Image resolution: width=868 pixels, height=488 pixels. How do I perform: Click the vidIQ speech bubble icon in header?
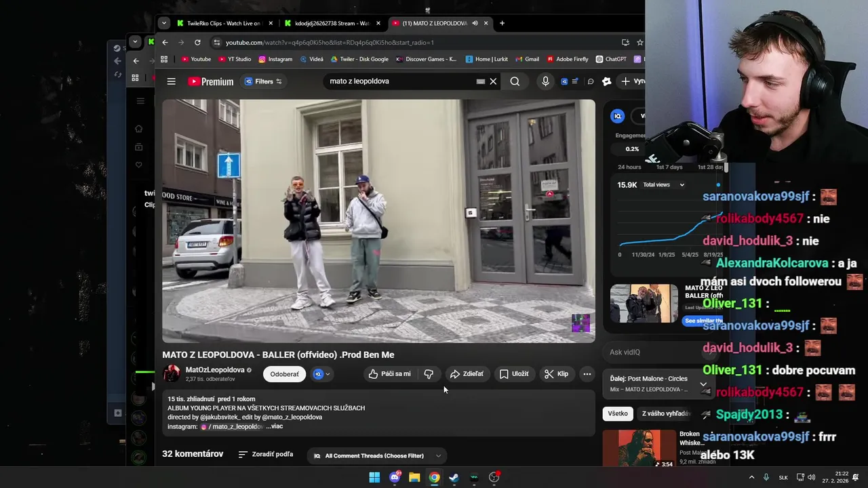click(x=591, y=81)
